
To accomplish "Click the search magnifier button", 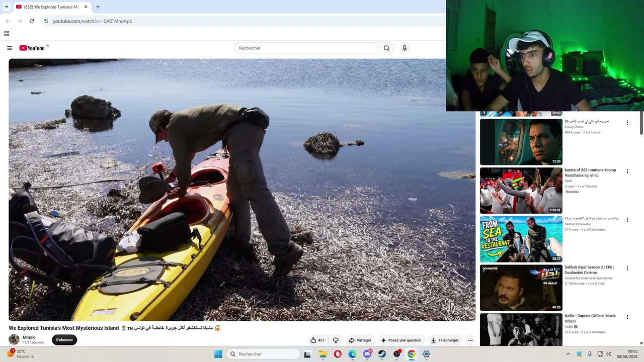I will (386, 48).
